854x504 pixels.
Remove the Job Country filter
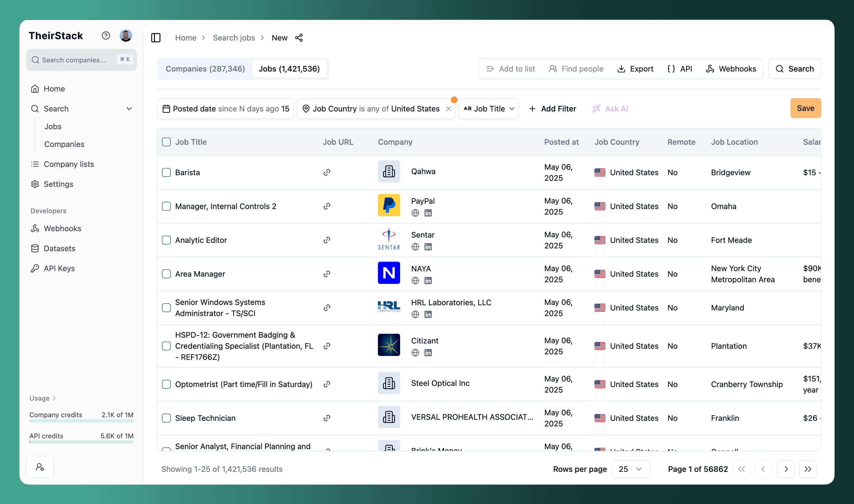(x=448, y=109)
